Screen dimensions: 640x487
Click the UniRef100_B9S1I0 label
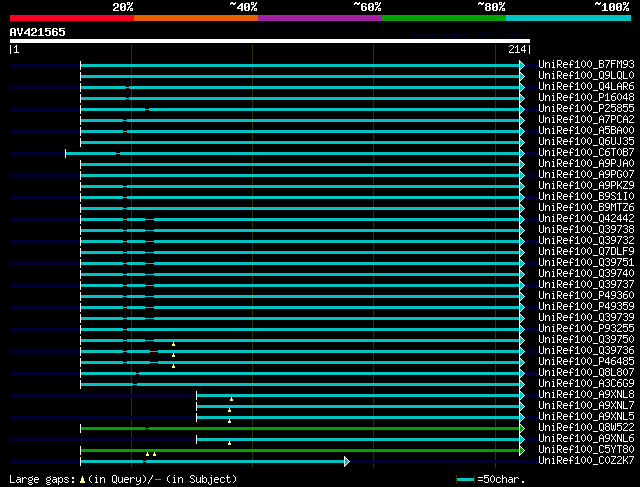click(x=586, y=197)
